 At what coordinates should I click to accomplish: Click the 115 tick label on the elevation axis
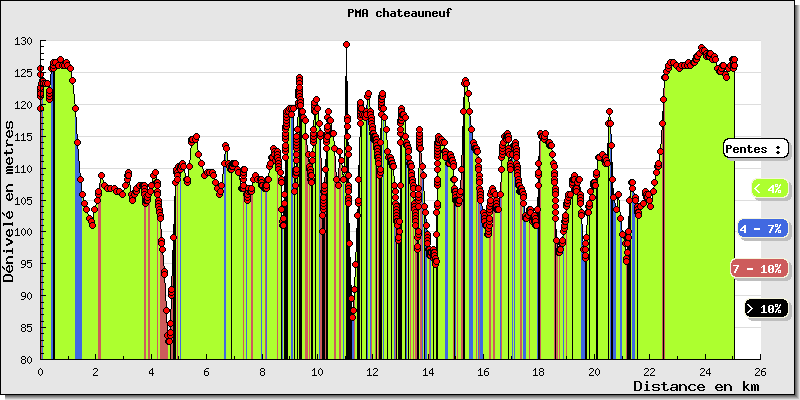(x=24, y=137)
